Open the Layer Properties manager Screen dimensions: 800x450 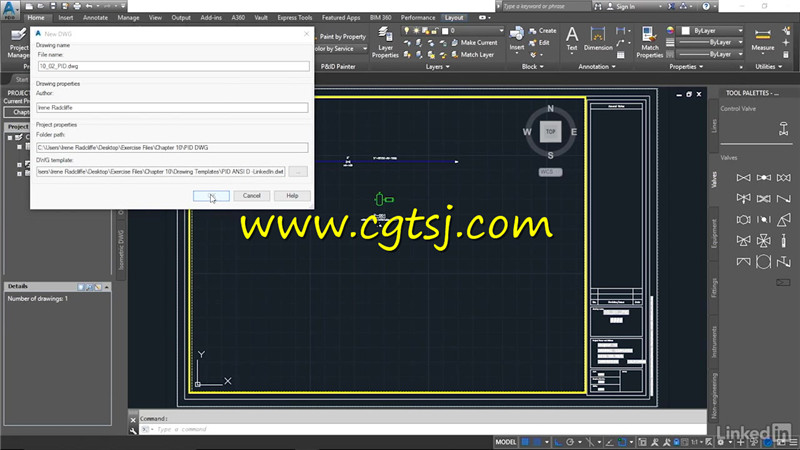[385, 43]
